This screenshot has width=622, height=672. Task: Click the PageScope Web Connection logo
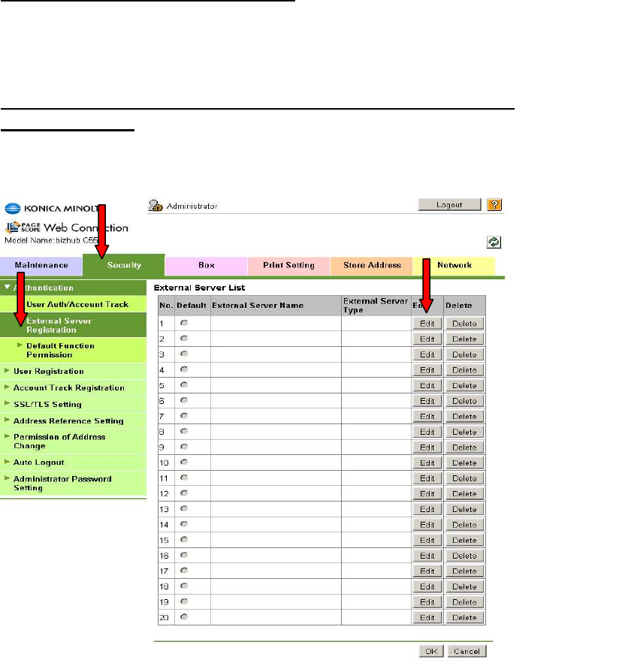tap(66, 228)
